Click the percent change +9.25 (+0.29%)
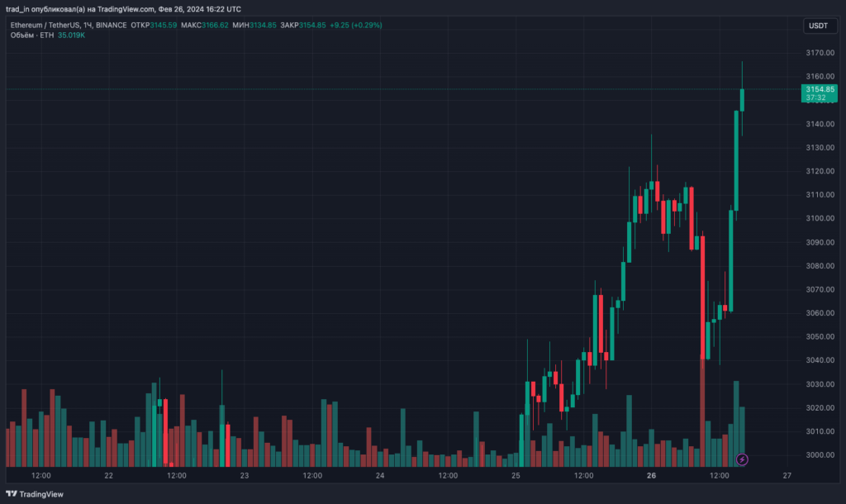 (x=356, y=26)
